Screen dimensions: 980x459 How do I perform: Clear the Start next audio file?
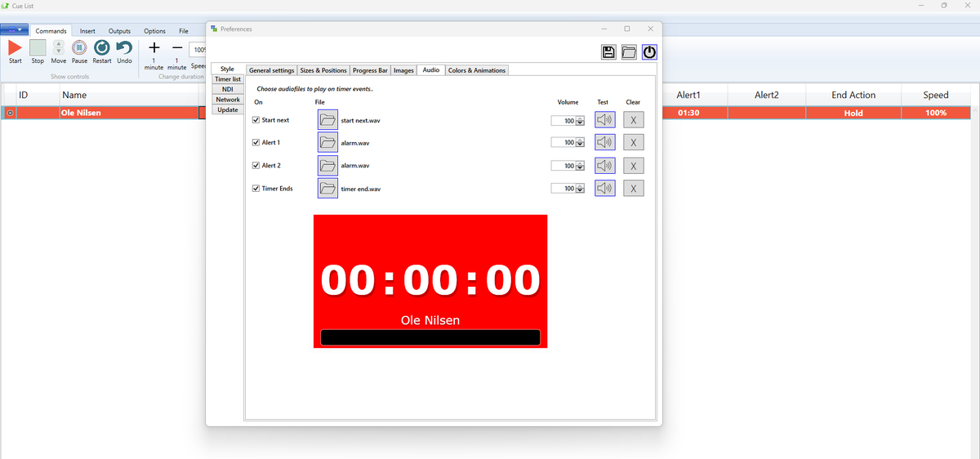pos(634,119)
